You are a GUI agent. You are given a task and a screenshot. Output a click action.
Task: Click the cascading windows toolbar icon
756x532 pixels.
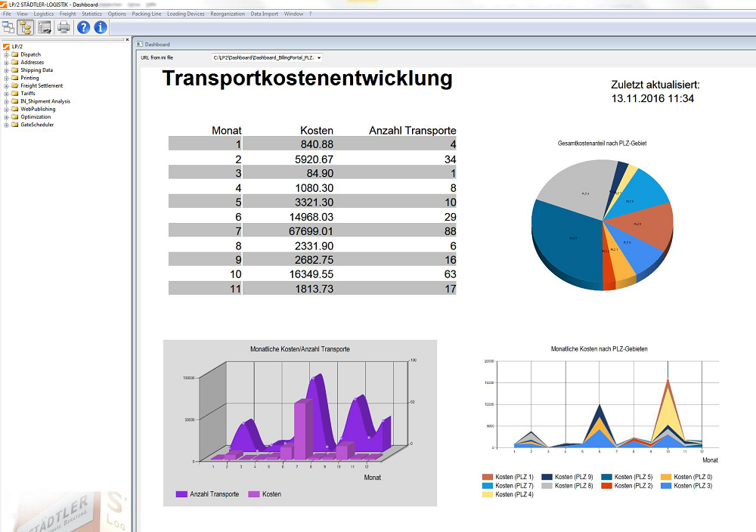8,27
